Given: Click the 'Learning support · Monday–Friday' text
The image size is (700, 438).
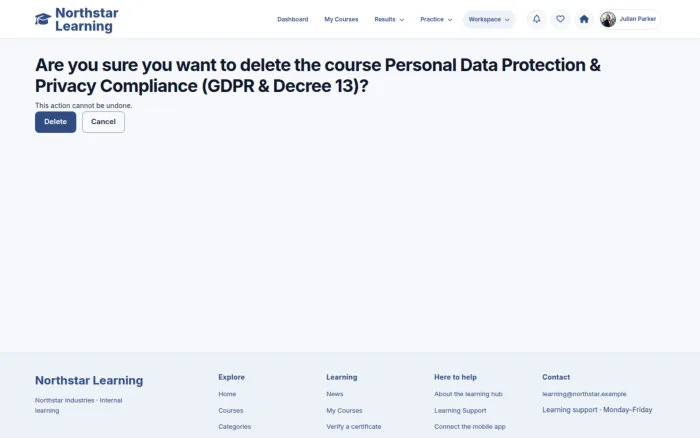Looking at the screenshot, I should point(597,409).
